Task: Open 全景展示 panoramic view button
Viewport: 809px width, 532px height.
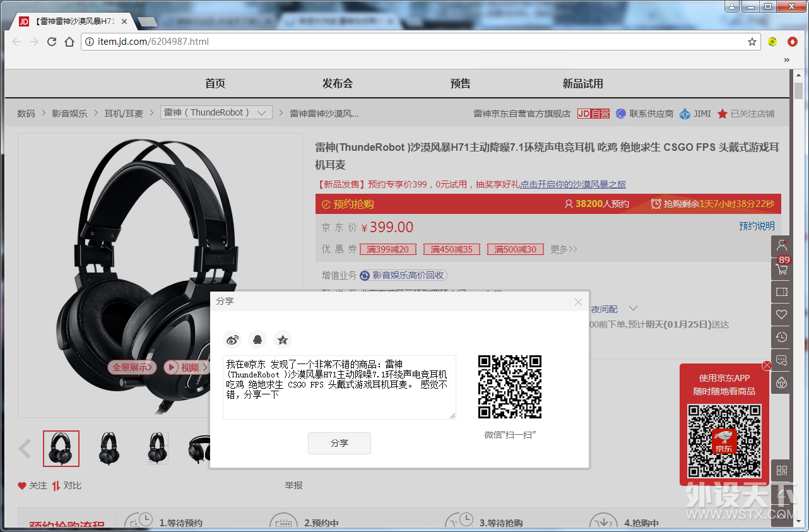Action: (x=132, y=367)
